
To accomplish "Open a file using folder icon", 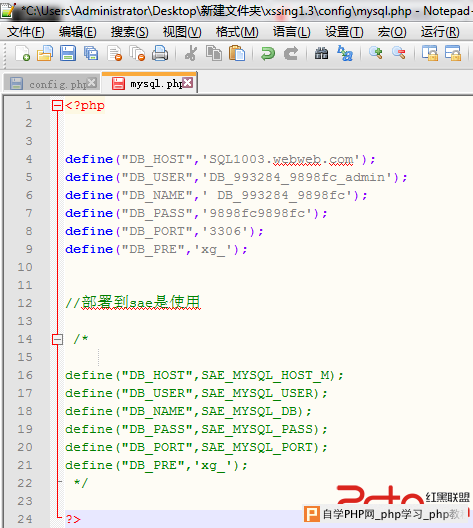I will [x=45, y=53].
